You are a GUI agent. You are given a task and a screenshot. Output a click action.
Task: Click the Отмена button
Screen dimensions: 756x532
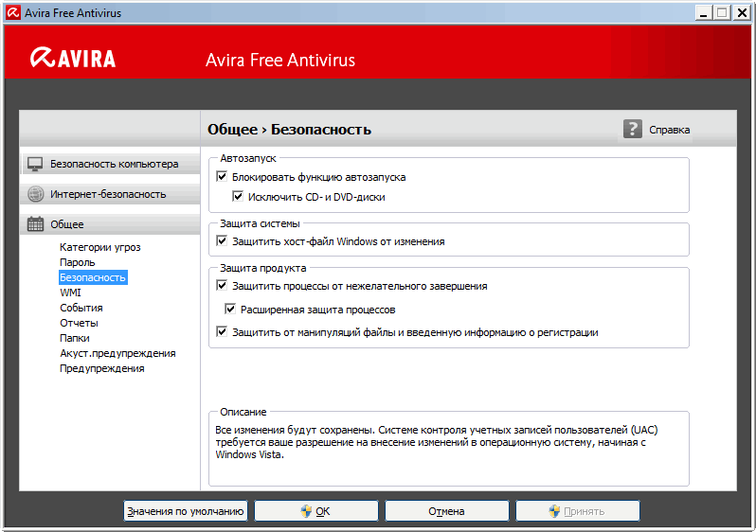point(446,511)
